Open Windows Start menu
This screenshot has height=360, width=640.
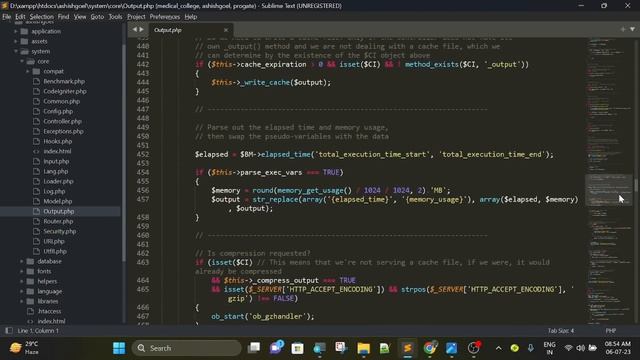(x=119, y=348)
